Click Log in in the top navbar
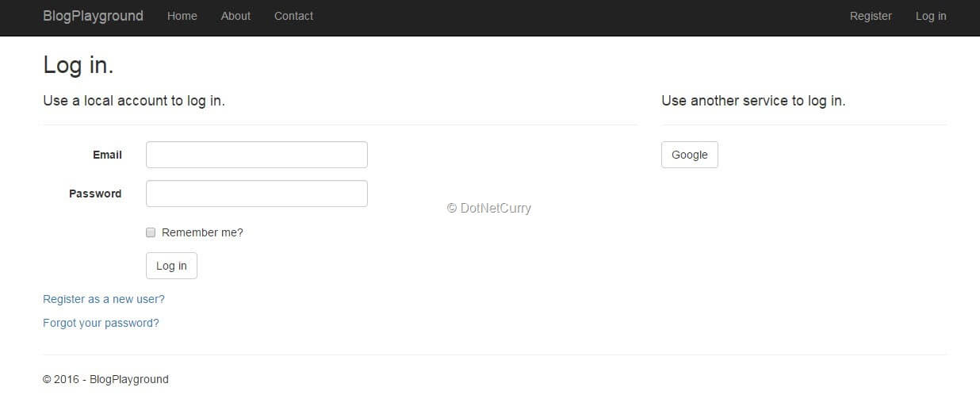The height and width of the screenshot is (418, 980). (x=931, y=16)
